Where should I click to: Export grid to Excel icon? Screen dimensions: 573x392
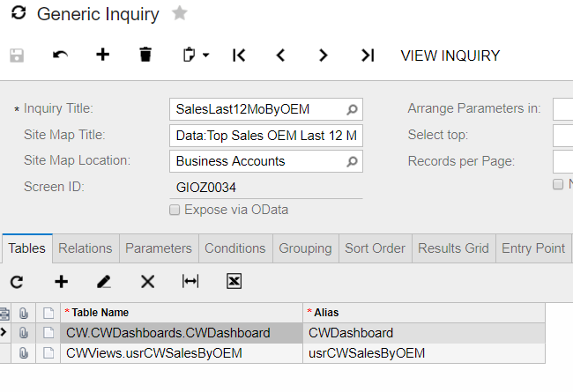click(x=234, y=281)
